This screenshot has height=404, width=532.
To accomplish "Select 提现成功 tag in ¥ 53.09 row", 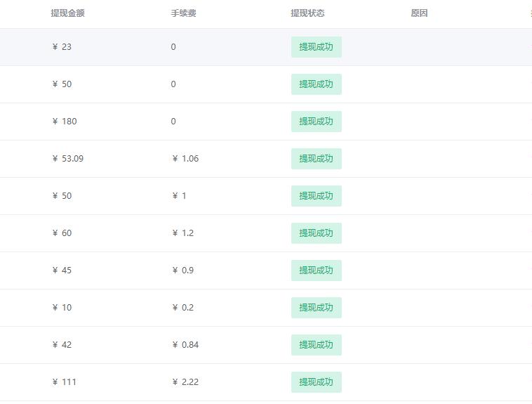I will point(317,159).
